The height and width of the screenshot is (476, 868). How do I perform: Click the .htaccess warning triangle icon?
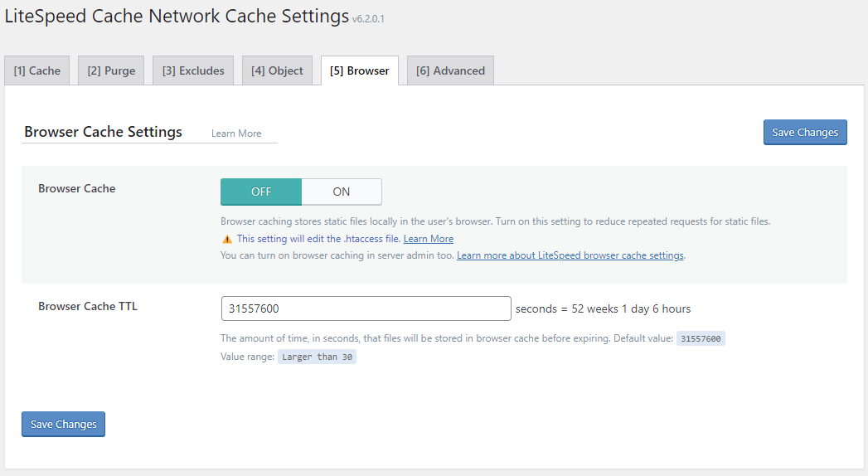227,239
